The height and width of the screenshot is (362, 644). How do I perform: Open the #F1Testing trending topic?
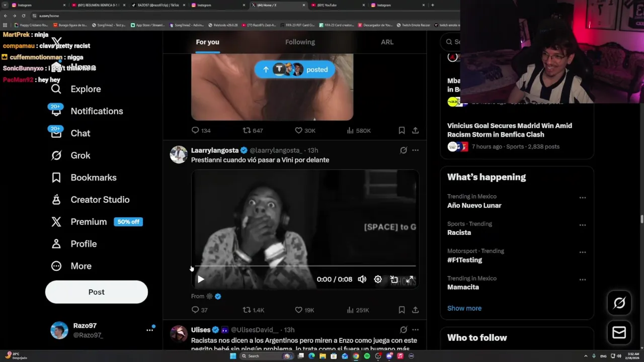pos(464,260)
